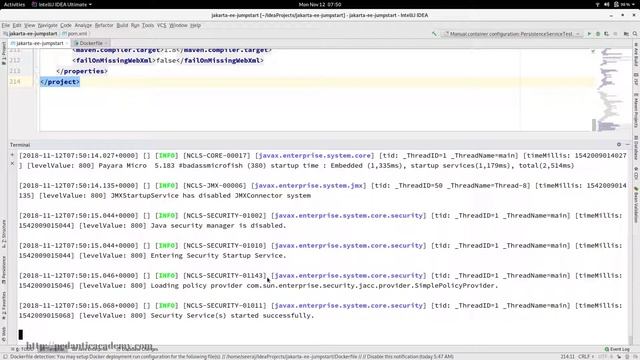Open Terminal panel settings gear
Viewport: 640px width, 360px height.
(619, 144)
